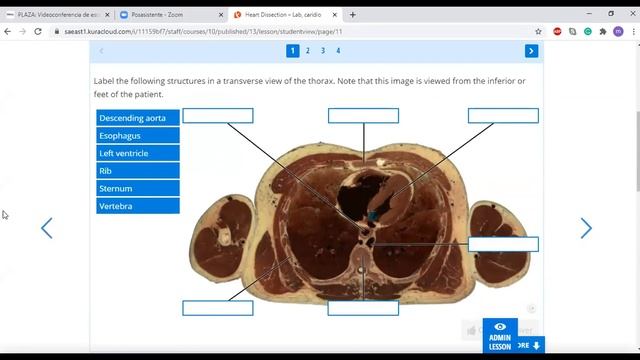Viewport: 640px width, 360px height.
Task: Open the extensions puzzle-piece menu
Action: [603, 31]
